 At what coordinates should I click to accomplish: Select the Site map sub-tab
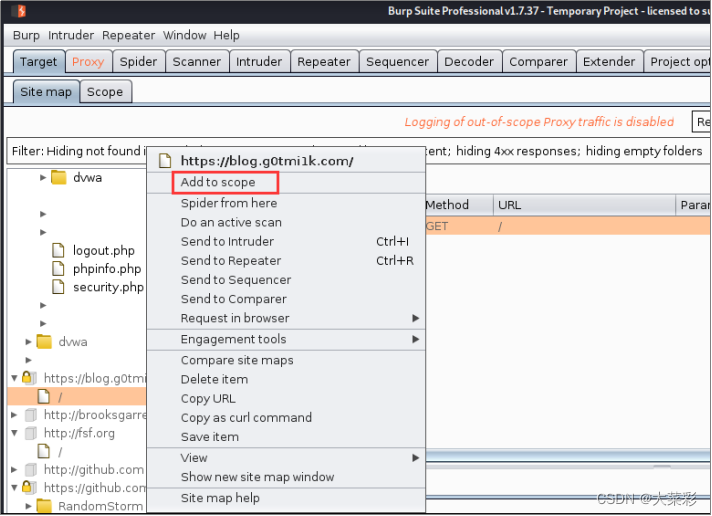point(46,92)
